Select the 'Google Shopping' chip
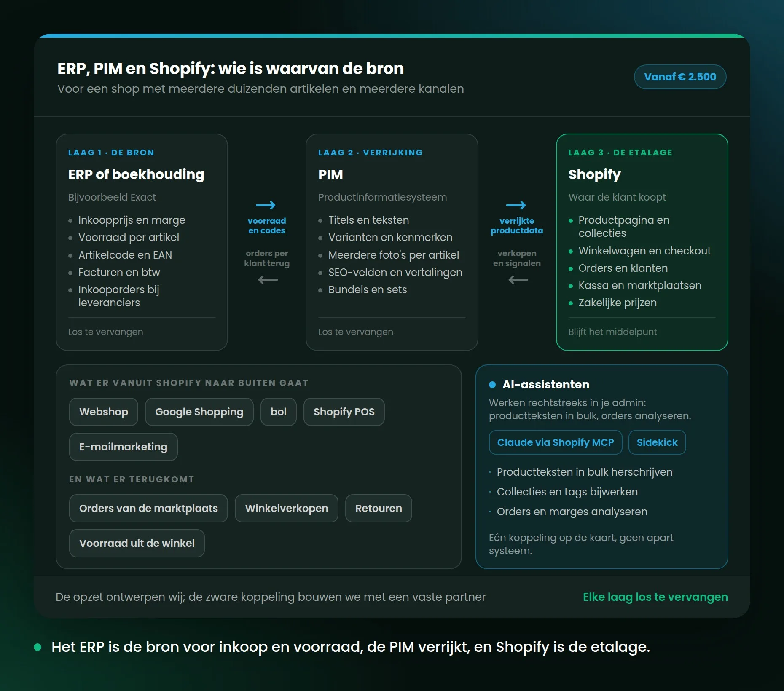 199,412
